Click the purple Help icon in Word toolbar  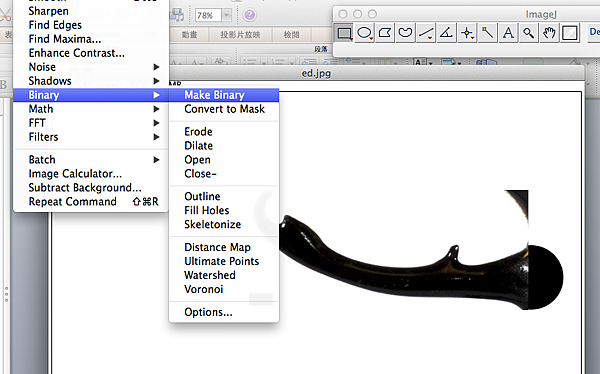(x=249, y=15)
